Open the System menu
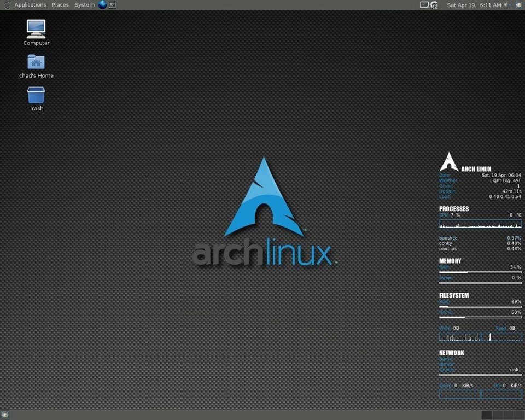 pyautogui.click(x=84, y=5)
